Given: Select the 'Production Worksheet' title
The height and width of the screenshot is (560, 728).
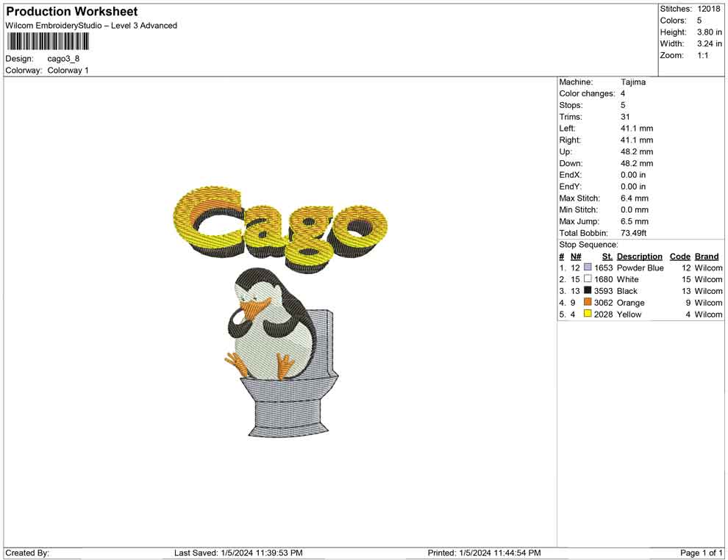Looking at the screenshot, I should click(72, 12).
